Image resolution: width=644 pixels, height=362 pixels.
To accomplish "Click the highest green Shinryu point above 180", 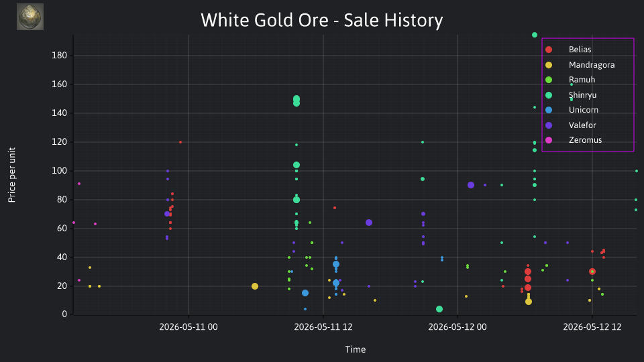I will 535,35.
